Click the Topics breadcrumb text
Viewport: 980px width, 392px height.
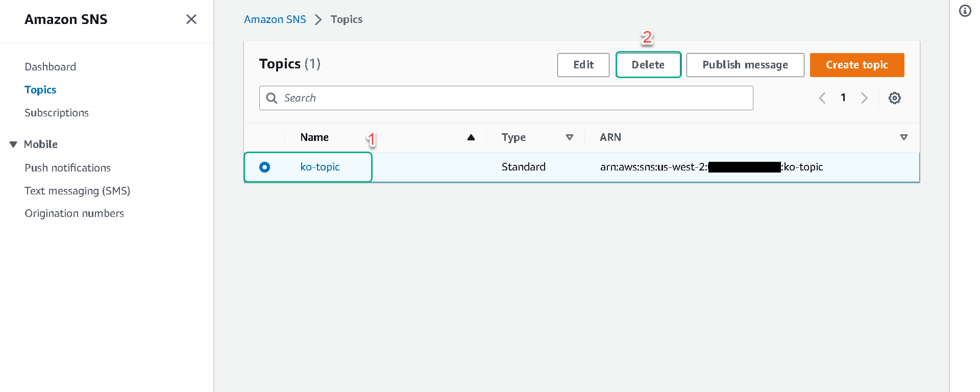[x=347, y=19]
